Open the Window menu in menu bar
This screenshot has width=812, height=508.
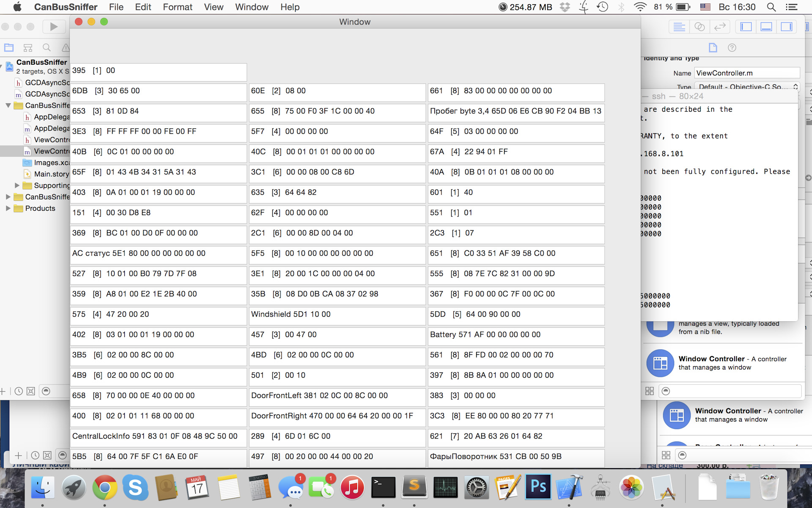click(252, 7)
